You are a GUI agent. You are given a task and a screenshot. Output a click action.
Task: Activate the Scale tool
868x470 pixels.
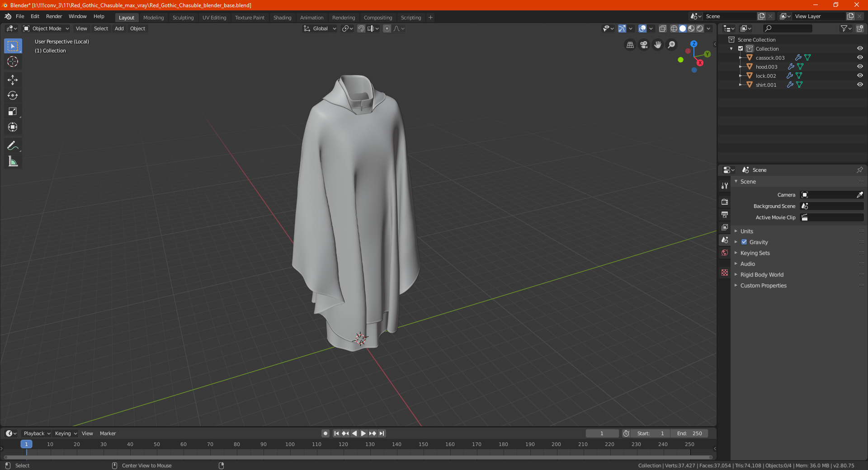point(13,111)
